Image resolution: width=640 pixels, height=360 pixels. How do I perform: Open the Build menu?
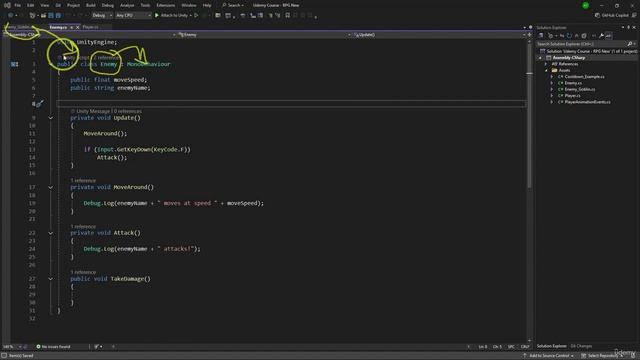[x=91, y=5]
